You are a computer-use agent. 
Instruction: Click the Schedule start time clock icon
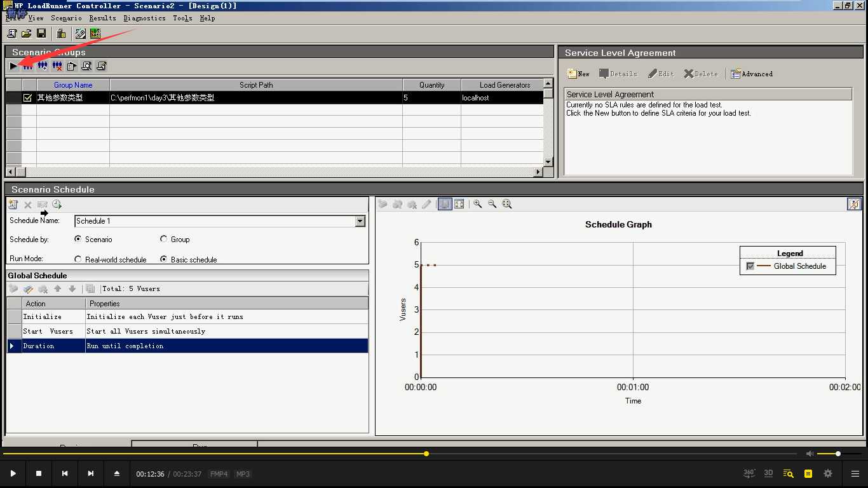57,205
